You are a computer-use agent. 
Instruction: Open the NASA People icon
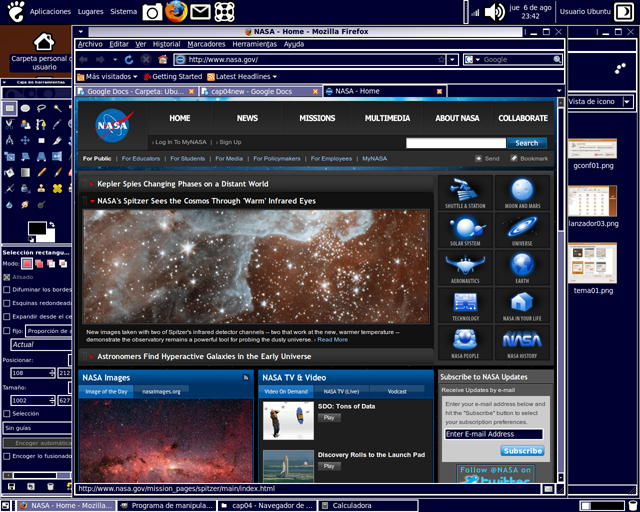pyautogui.click(x=465, y=340)
